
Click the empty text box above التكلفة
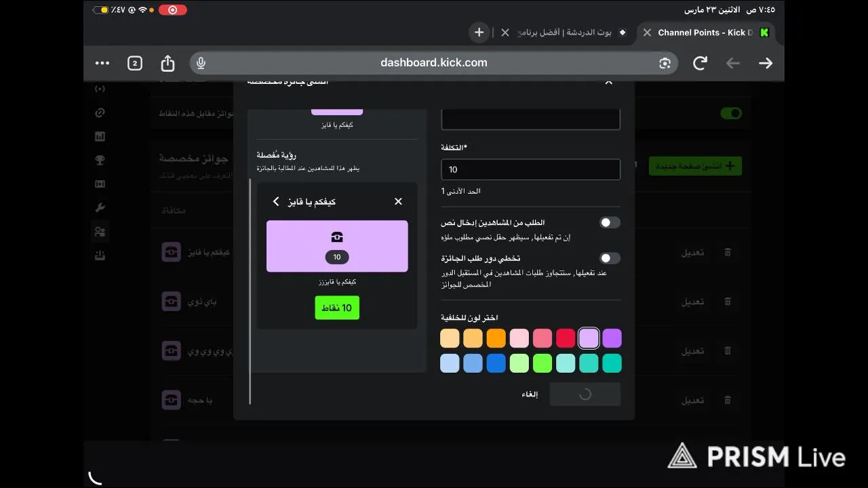pyautogui.click(x=530, y=119)
